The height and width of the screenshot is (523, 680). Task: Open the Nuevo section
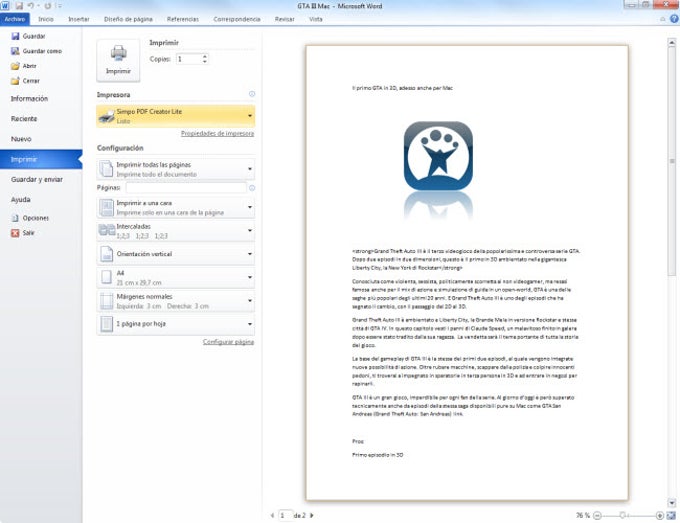click(x=41, y=139)
